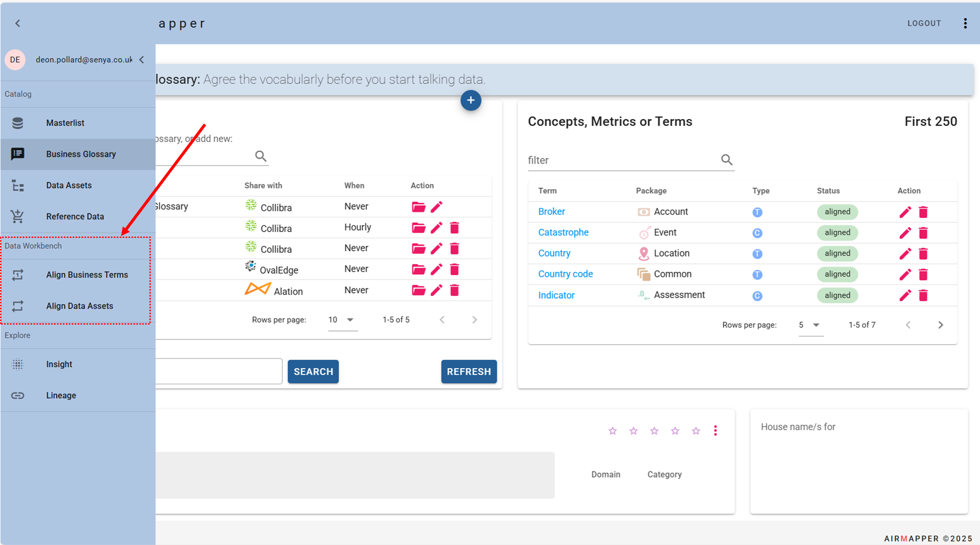Image resolution: width=980 pixels, height=545 pixels.
Task: Click the SEARCH button
Action: 313,371
